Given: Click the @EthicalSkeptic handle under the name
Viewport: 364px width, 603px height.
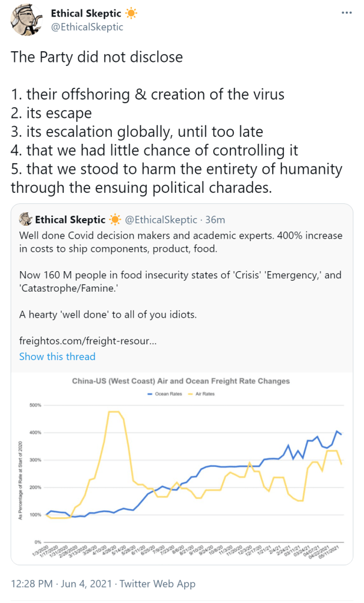Looking at the screenshot, I should click(x=87, y=27).
